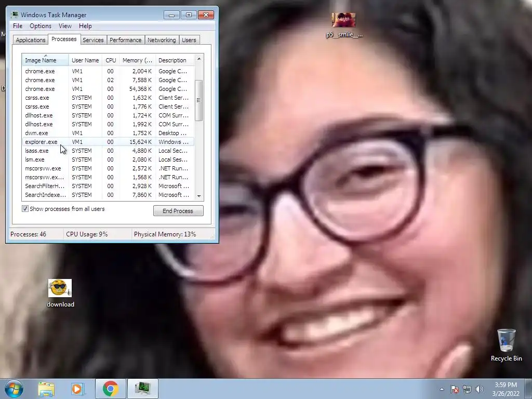Click the process list scroll down arrow
This screenshot has width=532, height=399.
(199, 196)
